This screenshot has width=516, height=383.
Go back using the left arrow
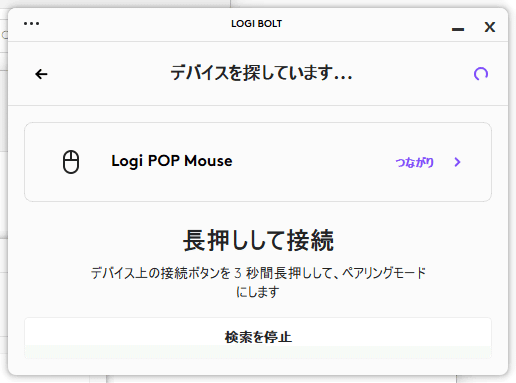(x=41, y=74)
